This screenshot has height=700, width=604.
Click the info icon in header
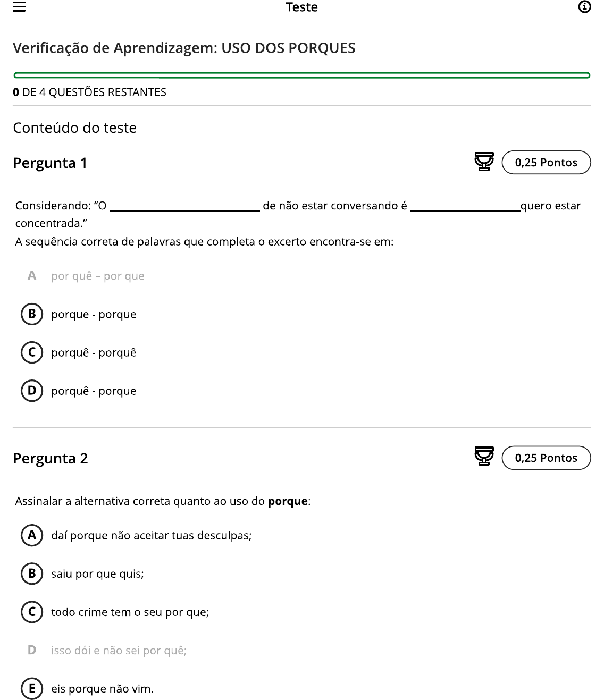pos(584,7)
